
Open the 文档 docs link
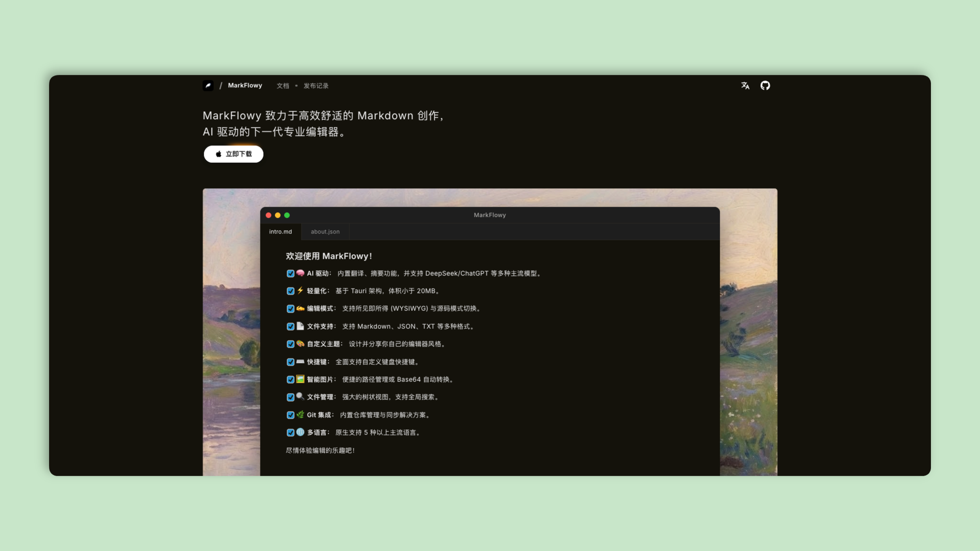tap(283, 86)
